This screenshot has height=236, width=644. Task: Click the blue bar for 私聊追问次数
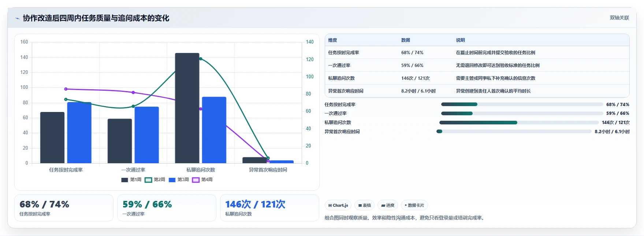pos(214,130)
